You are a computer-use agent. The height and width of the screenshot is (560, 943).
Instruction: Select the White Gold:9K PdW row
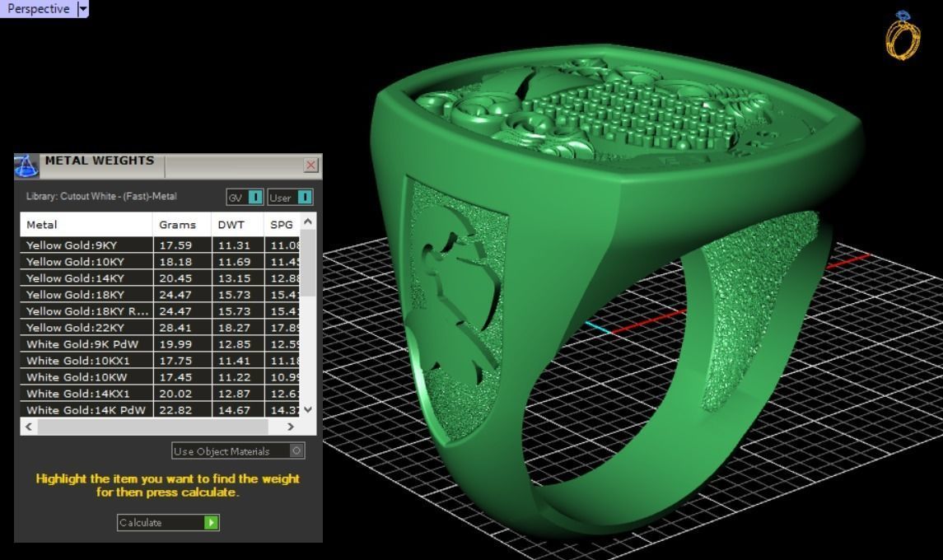click(x=160, y=344)
